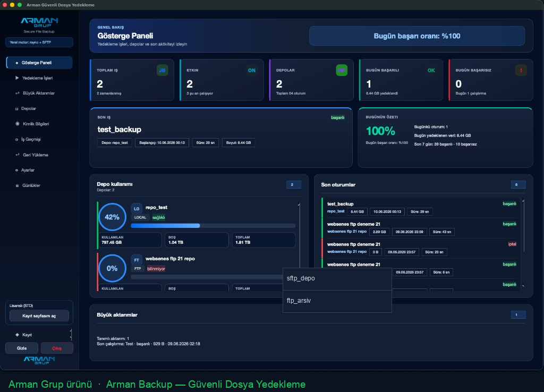Click the transfer arrows icon beside Büyük Aktarımlar
This screenshot has height=392, width=544.
tap(18, 93)
